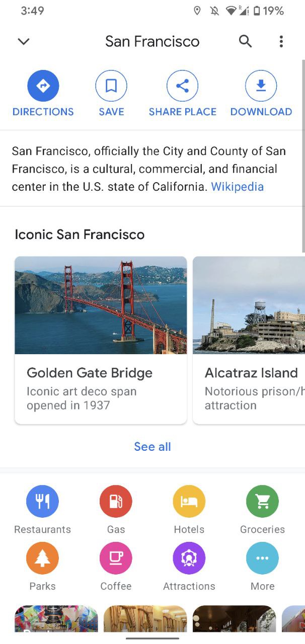Click the vertical scrollbar on right edge
305x644 pixels.
click(x=302, y=156)
